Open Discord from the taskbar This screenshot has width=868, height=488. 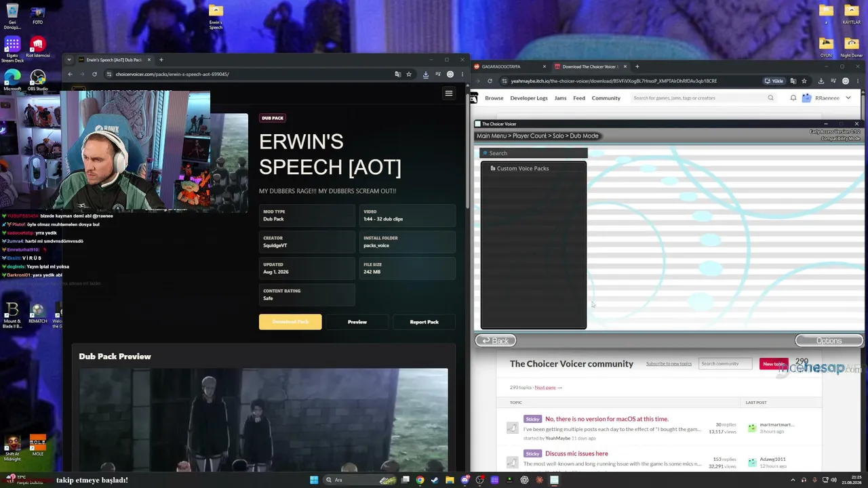pyautogui.click(x=465, y=480)
